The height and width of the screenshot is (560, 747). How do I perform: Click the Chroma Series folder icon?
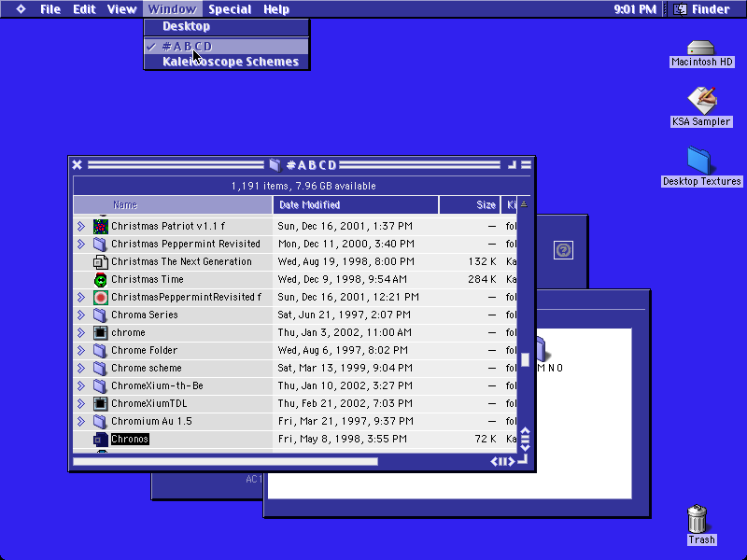[100, 315]
